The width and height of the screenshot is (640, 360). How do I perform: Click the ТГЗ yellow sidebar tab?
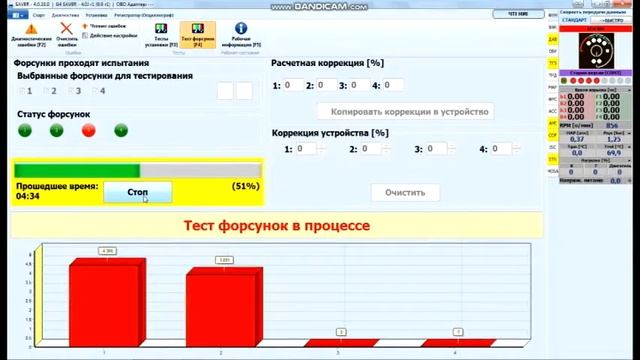pyautogui.click(x=553, y=63)
